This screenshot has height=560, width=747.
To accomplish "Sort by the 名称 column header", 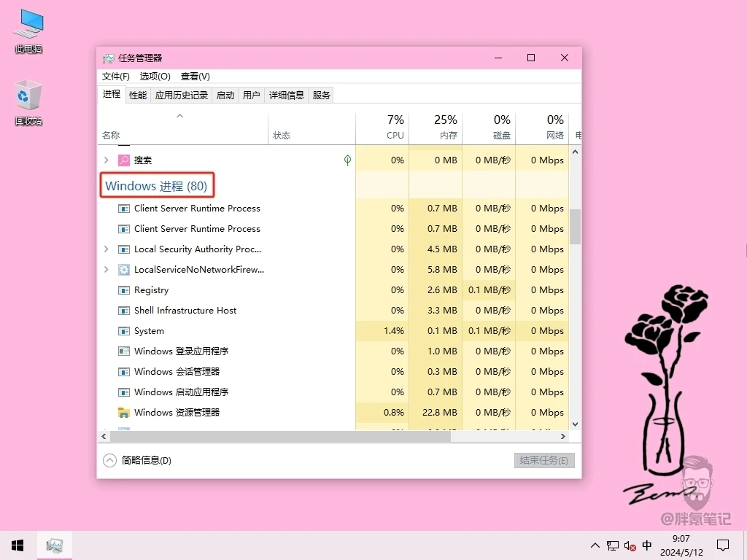I will pos(183,128).
